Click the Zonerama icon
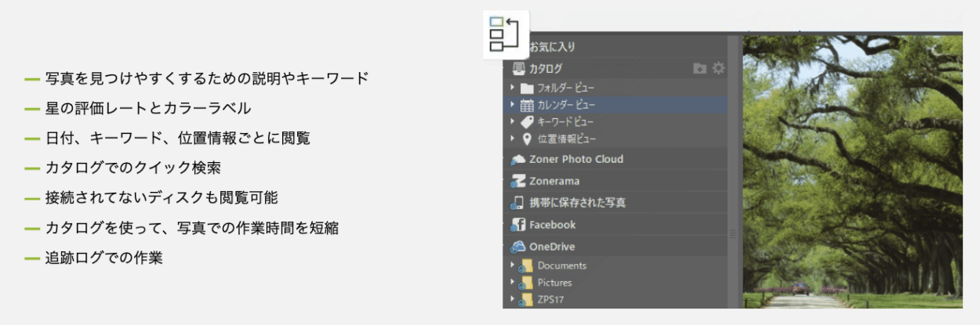The width and height of the screenshot is (980, 325). 518,181
